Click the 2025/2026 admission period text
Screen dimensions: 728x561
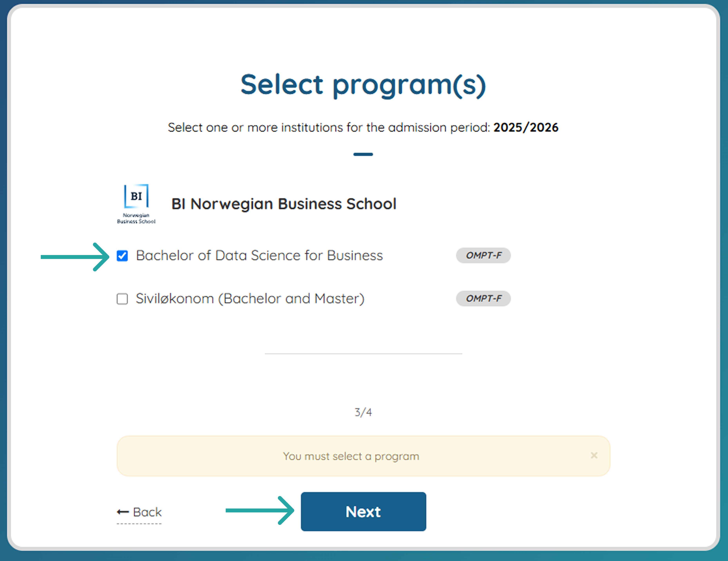525,127
